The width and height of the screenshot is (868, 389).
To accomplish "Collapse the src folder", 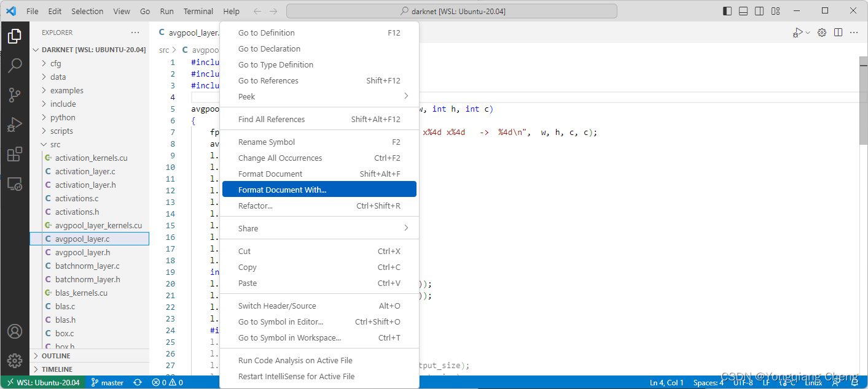I will coord(55,144).
